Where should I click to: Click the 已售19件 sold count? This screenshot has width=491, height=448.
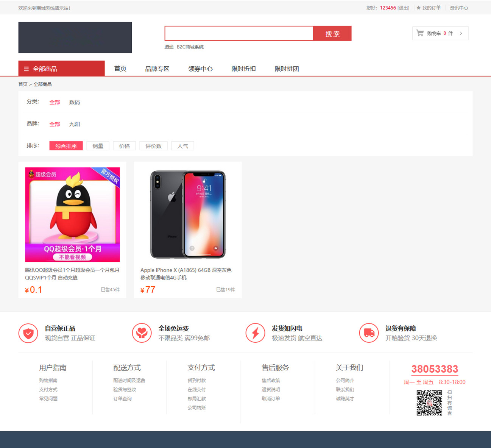[226, 290]
